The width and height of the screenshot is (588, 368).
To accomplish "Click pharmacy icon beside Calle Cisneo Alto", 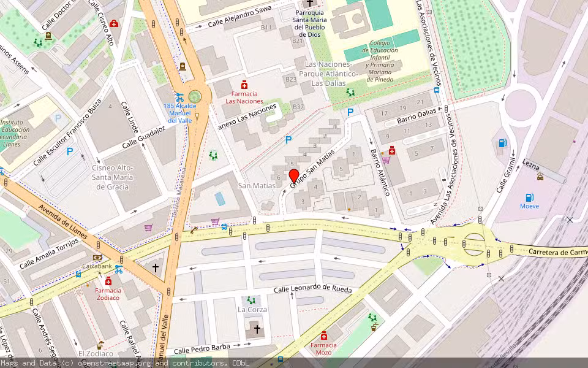I will pos(114,24).
